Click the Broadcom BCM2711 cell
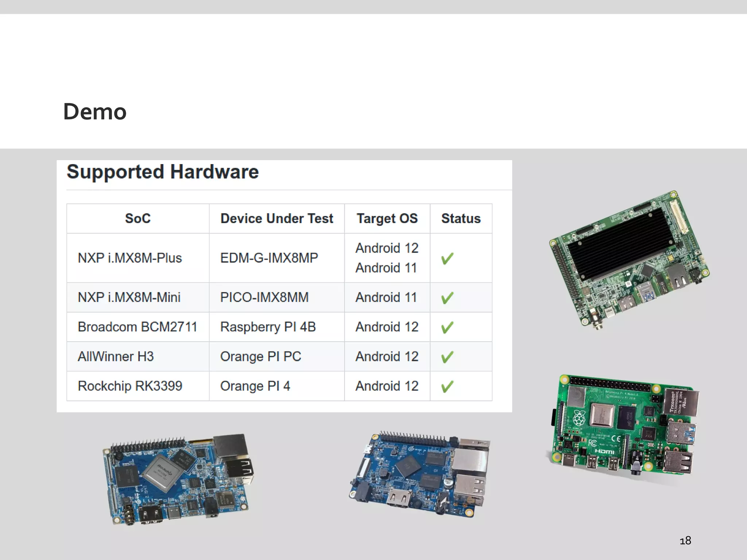747x560 pixels. 138,327
